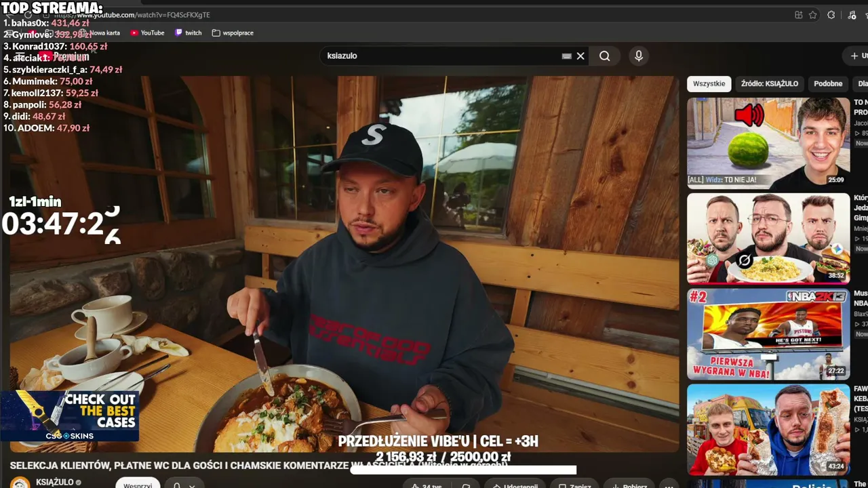The image size is (868, 488).
Task: Open the YouTube bookmark
Action: pyautogui.click(x=147, y=33)
